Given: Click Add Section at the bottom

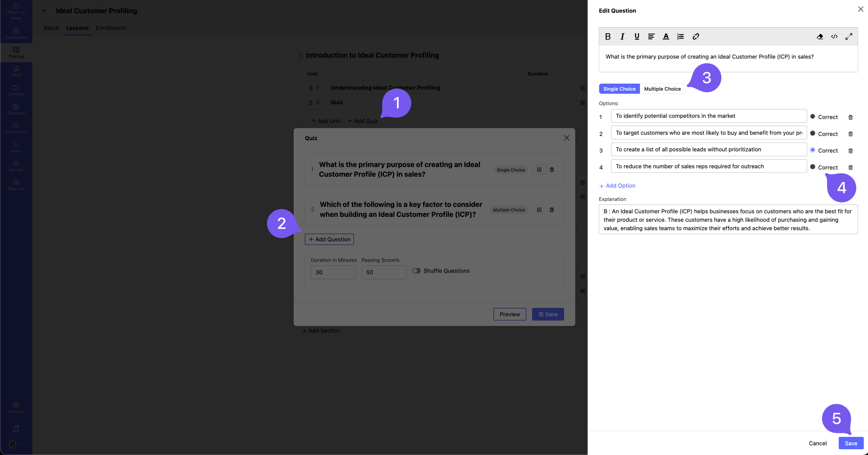Looking at the screenshot, I should point(321,331).
